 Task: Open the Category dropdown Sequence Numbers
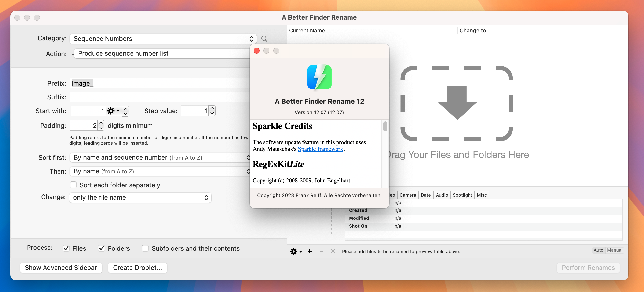(x=163, y=39)
